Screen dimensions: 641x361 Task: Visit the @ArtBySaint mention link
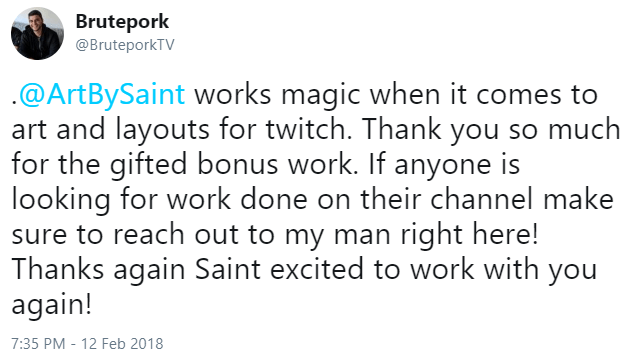pyautogui.click(x=102, y=95)
